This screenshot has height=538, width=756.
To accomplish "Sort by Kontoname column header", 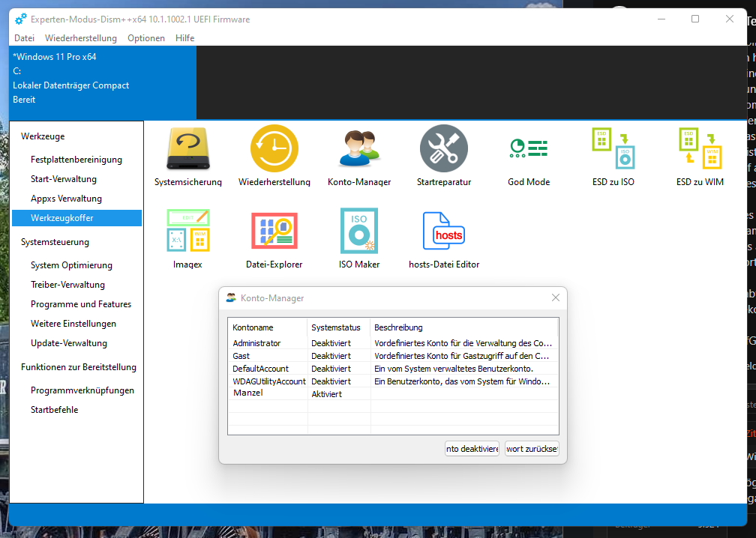I will (268, 327).
